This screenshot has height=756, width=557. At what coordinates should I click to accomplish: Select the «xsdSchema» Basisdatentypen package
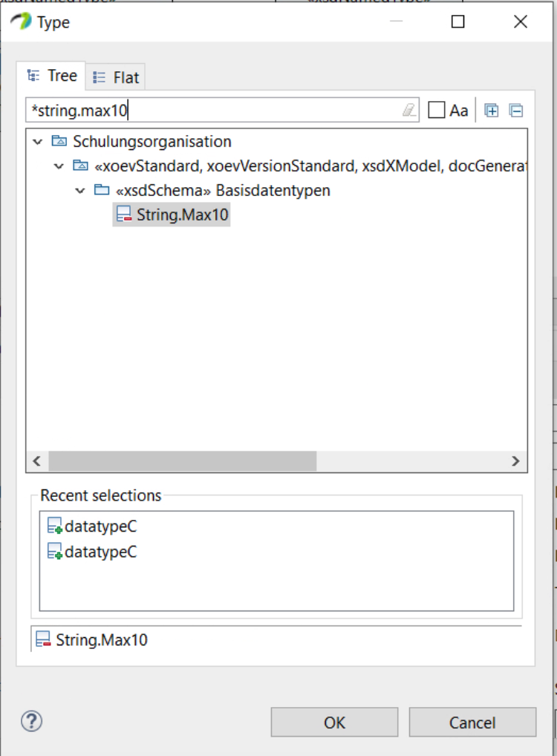click(223, 190)
